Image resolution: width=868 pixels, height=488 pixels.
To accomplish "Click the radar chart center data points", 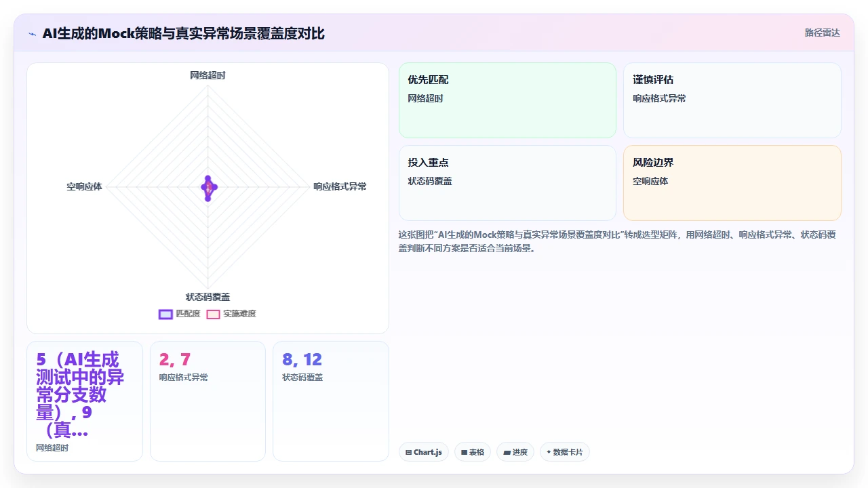I will click(208, 188).
